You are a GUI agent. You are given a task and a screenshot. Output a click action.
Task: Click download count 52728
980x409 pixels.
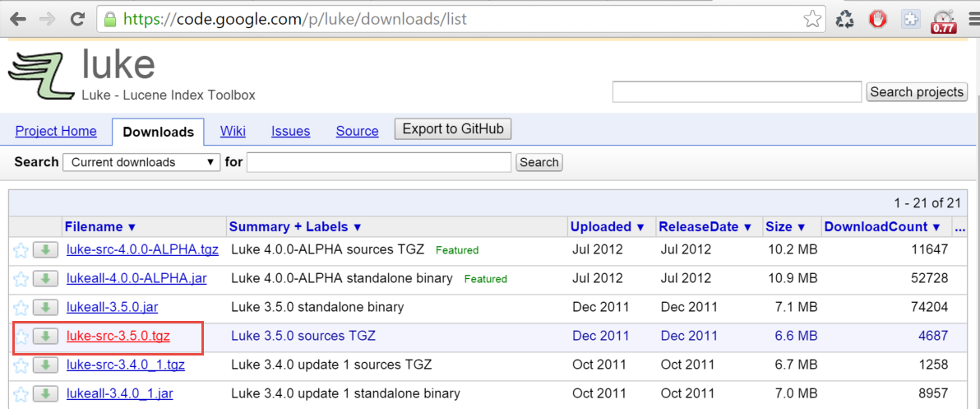(x=929, y=279)
